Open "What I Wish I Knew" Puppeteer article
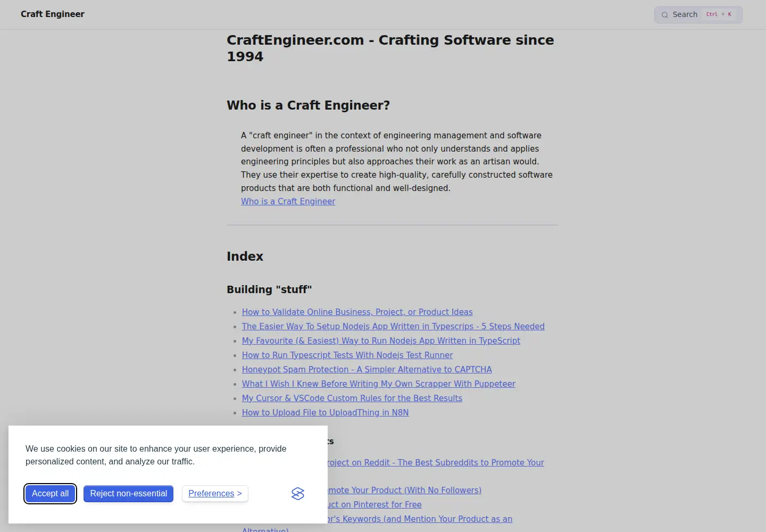Screen dimensions: 766x532 (379, 384)
